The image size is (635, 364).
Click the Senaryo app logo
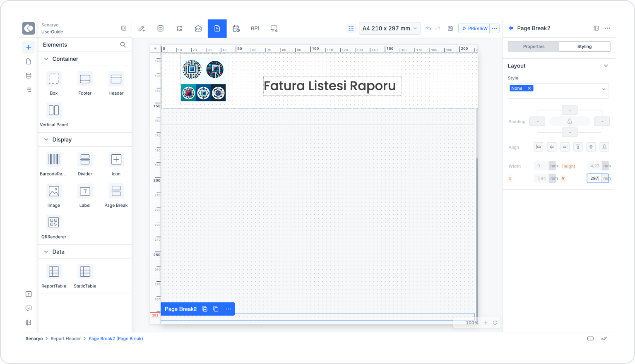click(x=29, y=28)
